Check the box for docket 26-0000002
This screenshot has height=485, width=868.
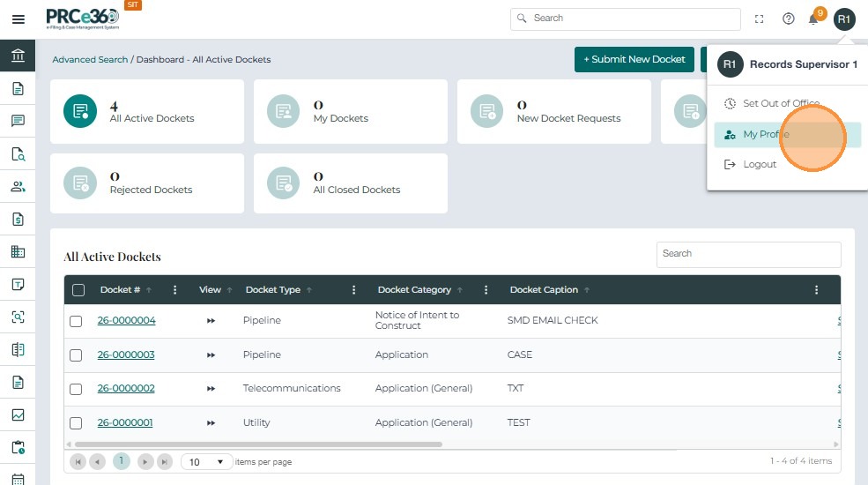coord(76,389)
